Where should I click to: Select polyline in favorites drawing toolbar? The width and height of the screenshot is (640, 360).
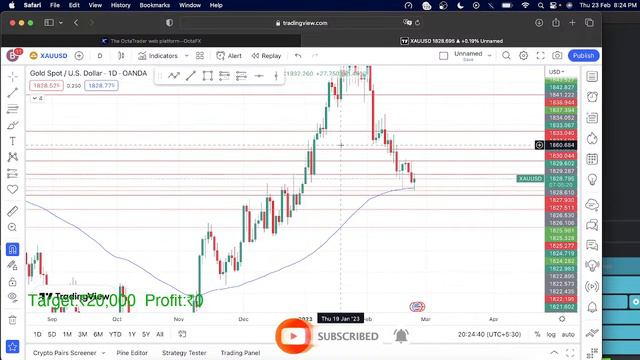[x=174, y=76]
